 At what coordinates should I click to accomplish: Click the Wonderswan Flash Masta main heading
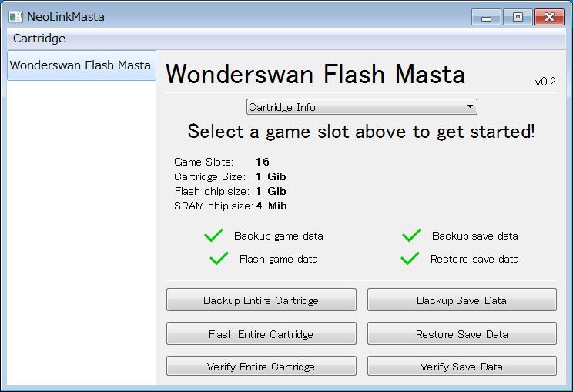pyautogui.click(x=315, y=74)
